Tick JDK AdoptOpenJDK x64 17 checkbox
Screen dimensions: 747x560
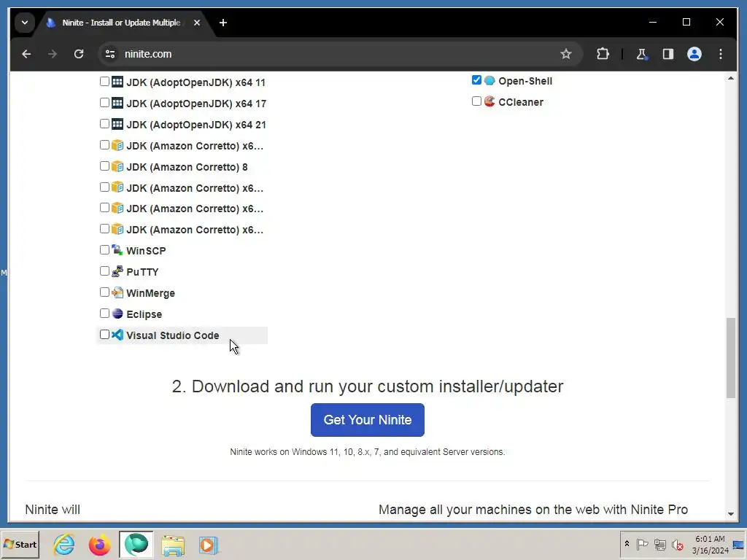click(104, 102)
